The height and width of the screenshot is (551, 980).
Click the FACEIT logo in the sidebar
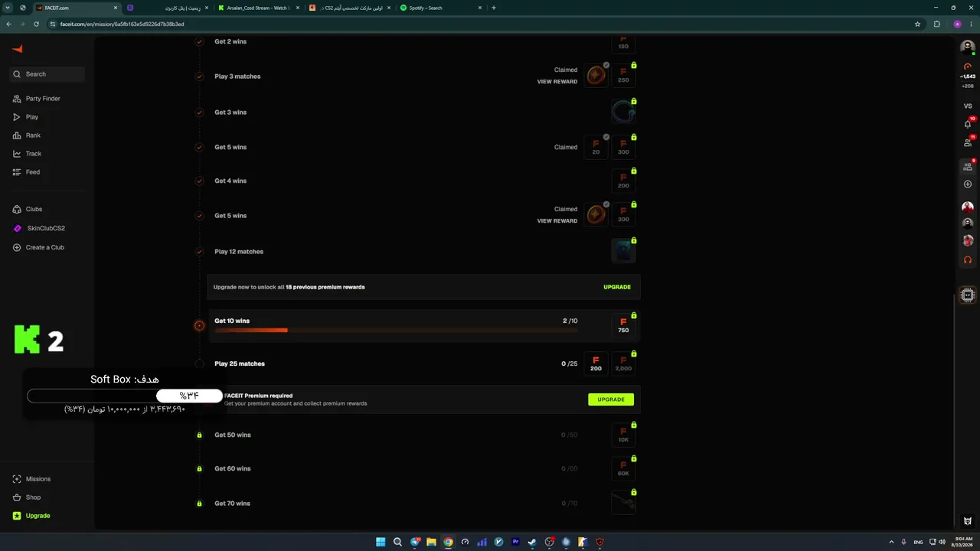[18, 49]
